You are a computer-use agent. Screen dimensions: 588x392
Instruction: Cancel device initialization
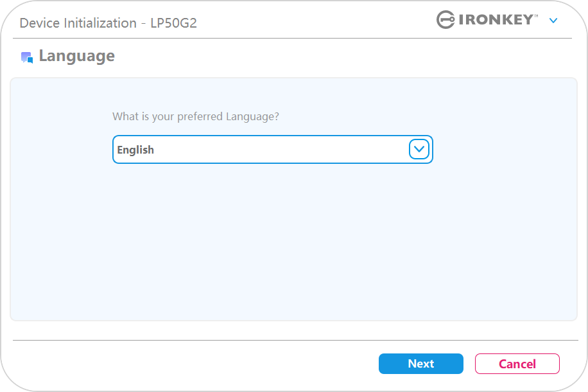517,364
